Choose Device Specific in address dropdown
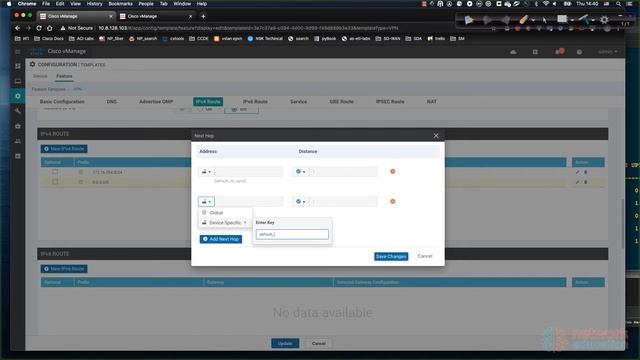The width and height of the screenshot is (640, 360). point(225,222)
